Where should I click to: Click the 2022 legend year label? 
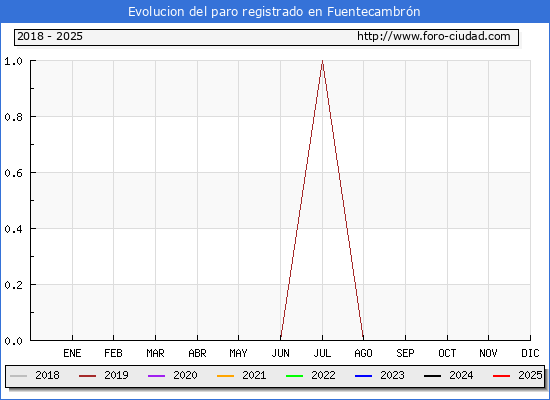[323, 375]
